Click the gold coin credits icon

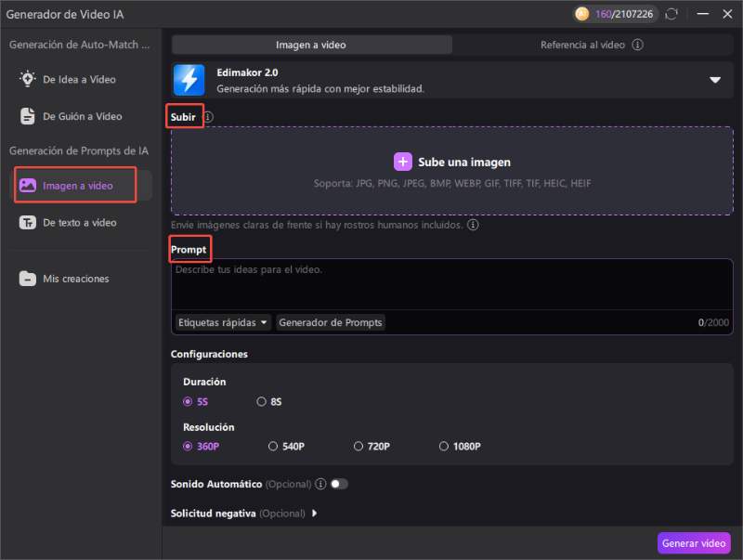(582, 14)
